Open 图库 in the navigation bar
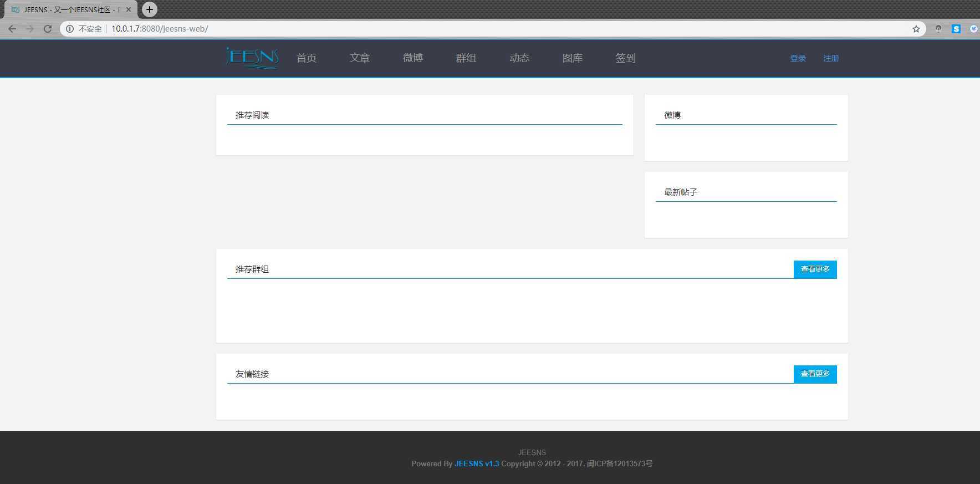This screenshot has height=484, width=980. click(573, 58)
